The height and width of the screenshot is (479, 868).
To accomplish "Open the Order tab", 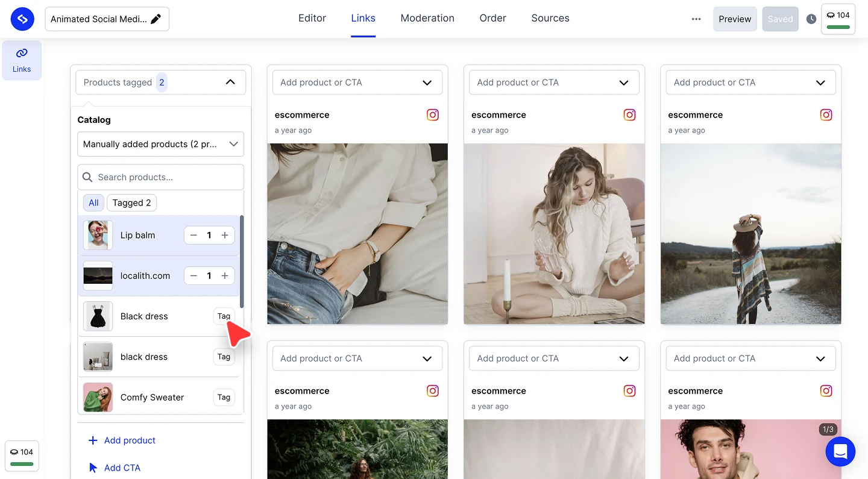I will tap(493, 18).
